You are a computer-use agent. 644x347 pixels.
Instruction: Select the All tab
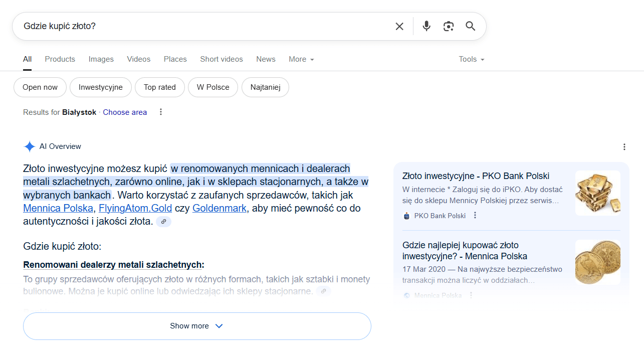27,59
